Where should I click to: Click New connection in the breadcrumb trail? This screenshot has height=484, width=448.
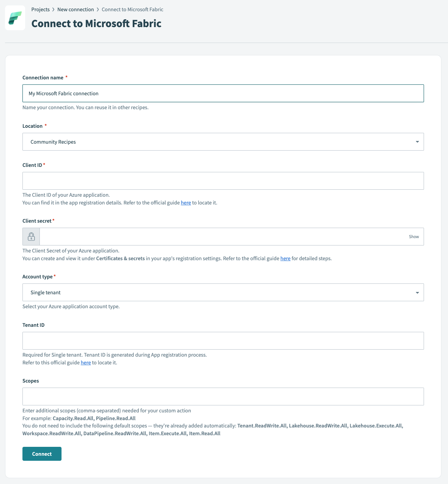[75, 9]
